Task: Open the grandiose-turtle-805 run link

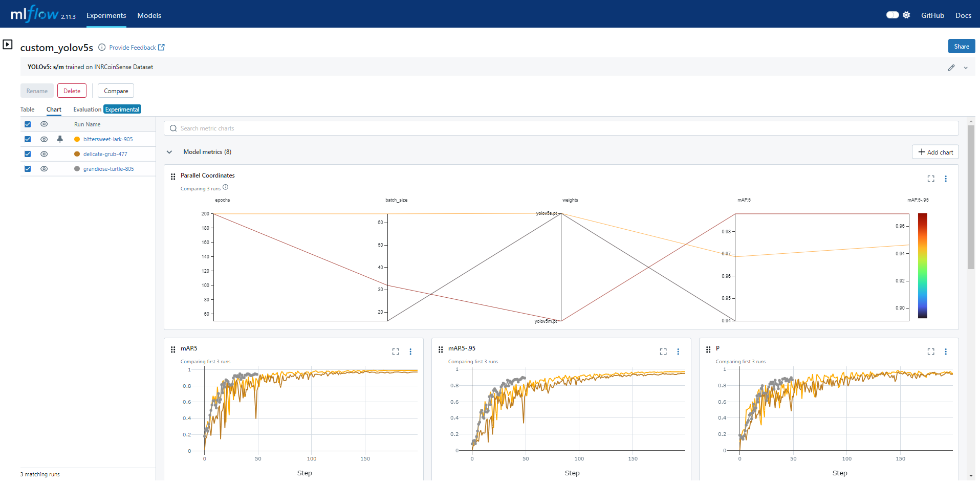Action: pos(108,169)
